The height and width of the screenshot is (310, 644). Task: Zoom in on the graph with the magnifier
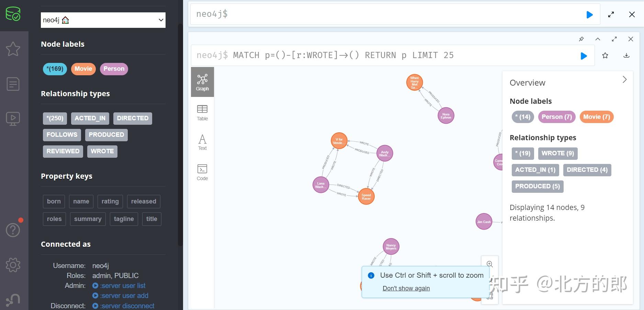click(489, 264)
